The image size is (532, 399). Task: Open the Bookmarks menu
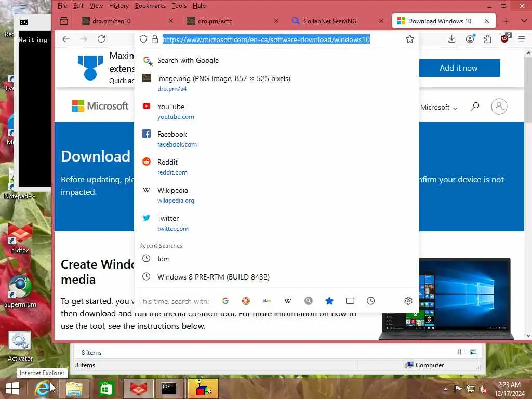pos(150,6)
